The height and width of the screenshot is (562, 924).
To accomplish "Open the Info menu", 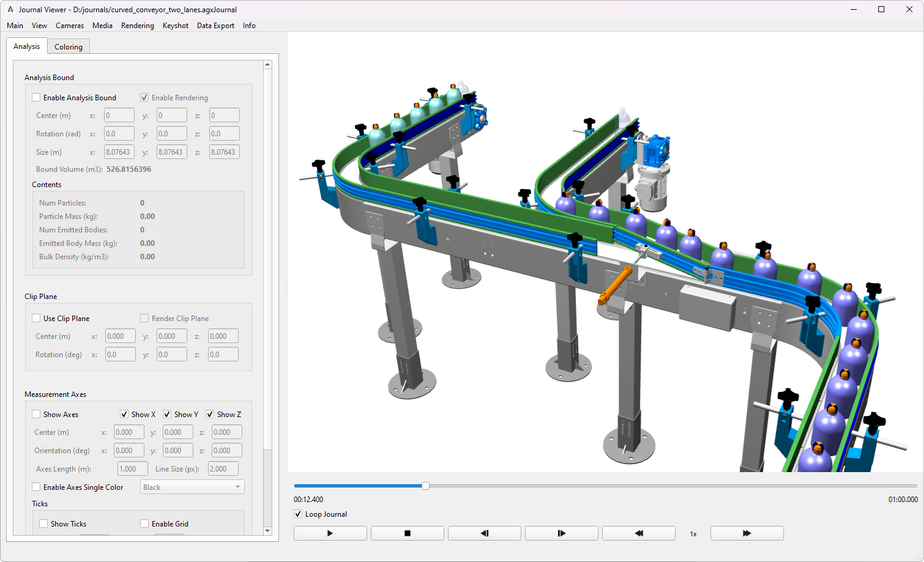I will coord(249,26).
